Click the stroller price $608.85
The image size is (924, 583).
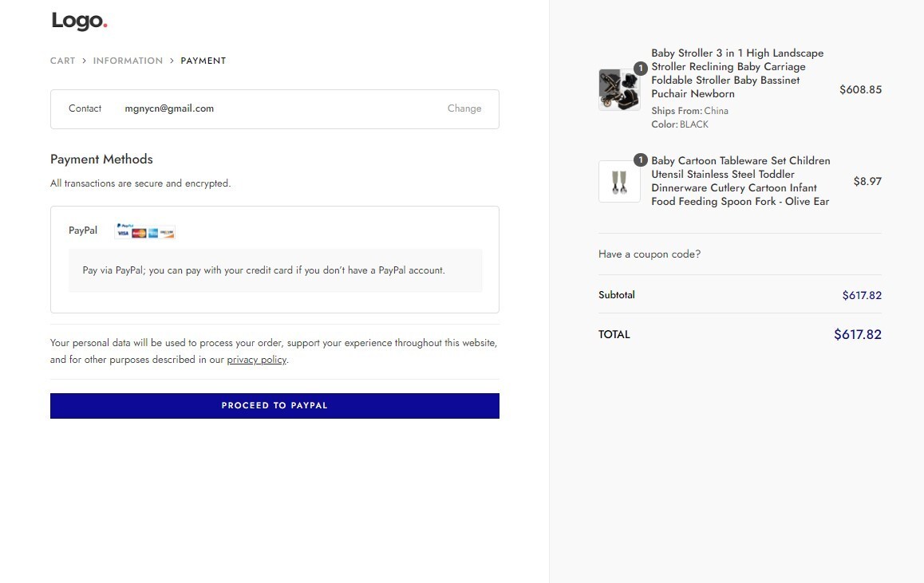860,89
